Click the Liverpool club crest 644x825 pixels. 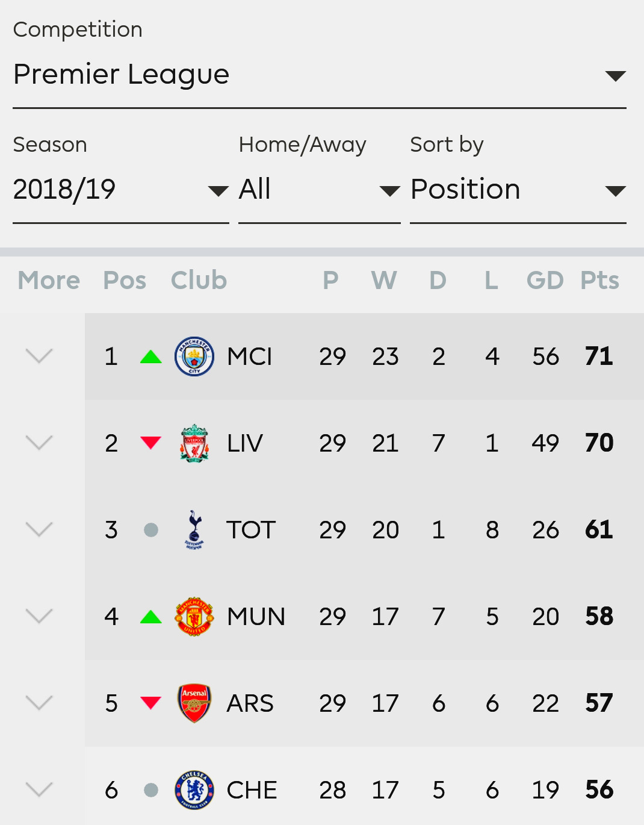[194, 443]
